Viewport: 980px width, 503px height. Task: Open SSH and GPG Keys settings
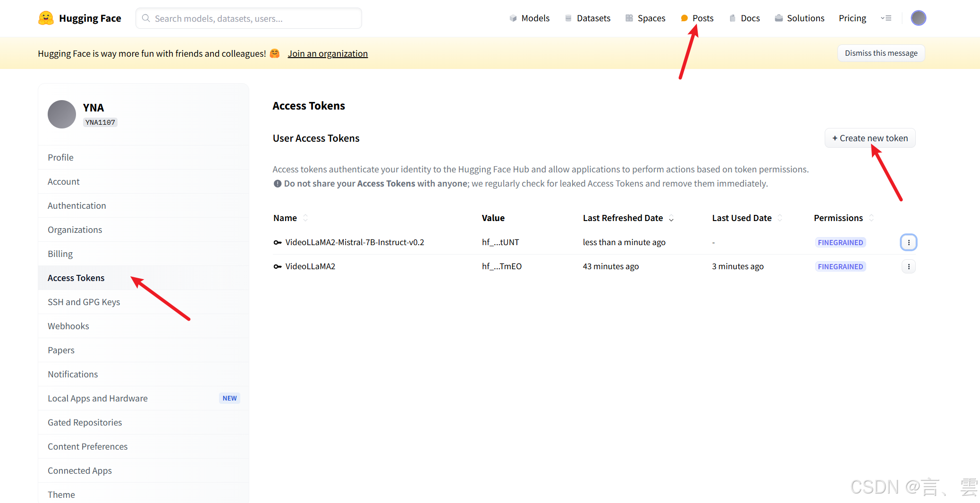pos(144,302)
